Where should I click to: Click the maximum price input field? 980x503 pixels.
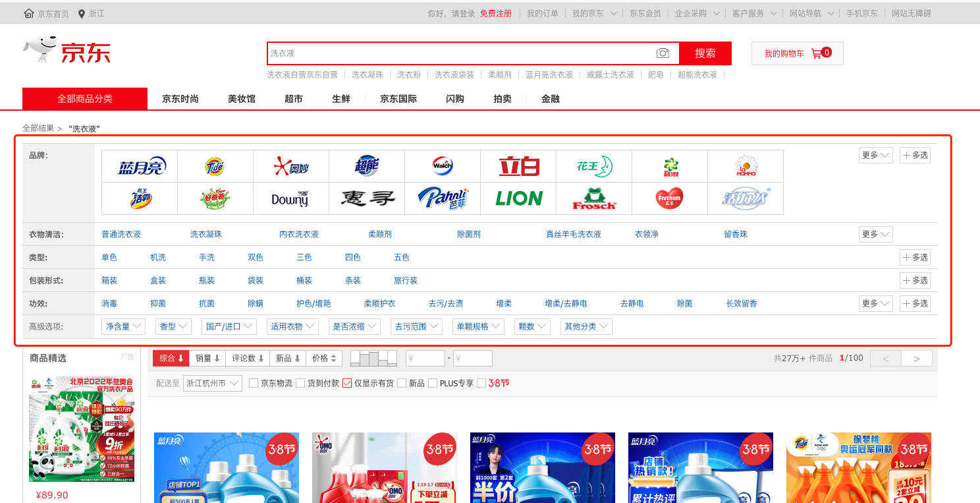(473, 359)
